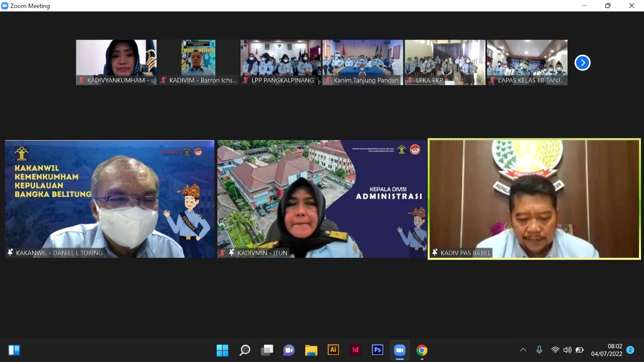This screenshot has height=362, width=644.
Task: Open taskbar Search
Action: point(245,350)
